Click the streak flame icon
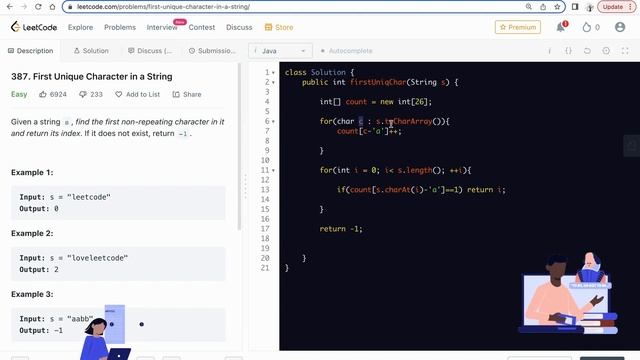640x360 pixels. [x=587, y=27]
